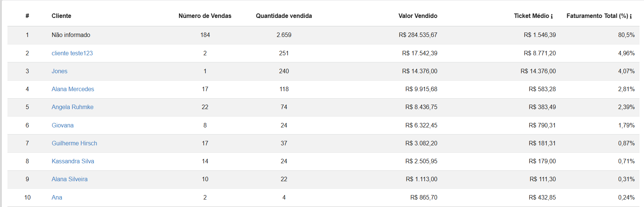
Task: Click the Alana Silveira link
Action: coord(69,179)
